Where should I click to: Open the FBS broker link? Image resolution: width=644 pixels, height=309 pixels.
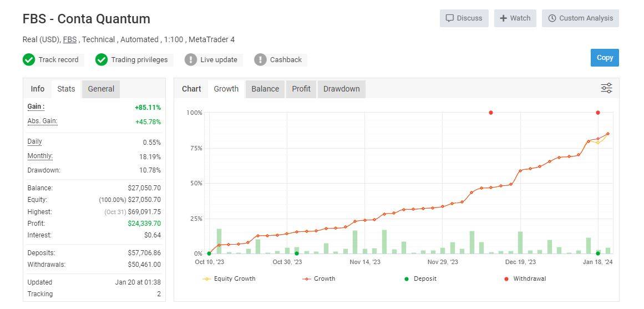(x=70, y=39)
